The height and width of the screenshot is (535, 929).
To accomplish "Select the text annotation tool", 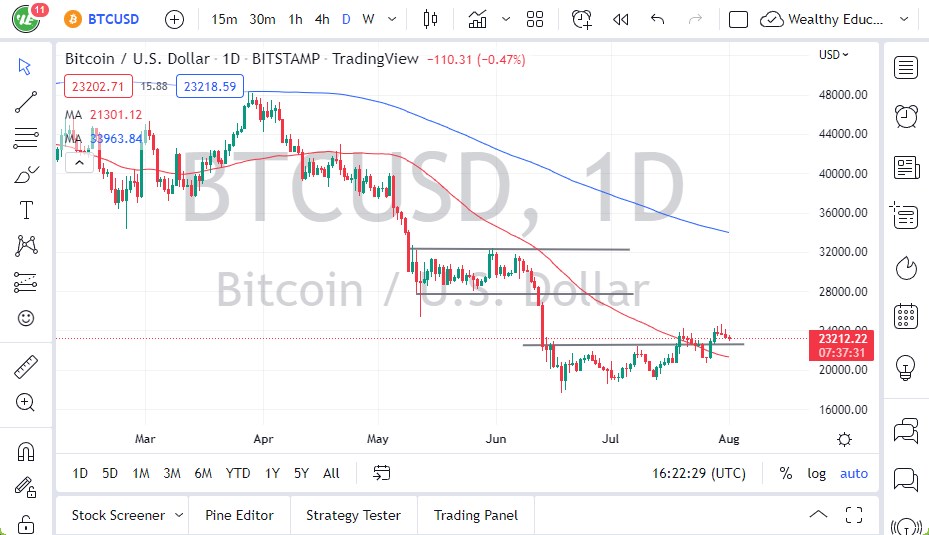I will [26, 210].
